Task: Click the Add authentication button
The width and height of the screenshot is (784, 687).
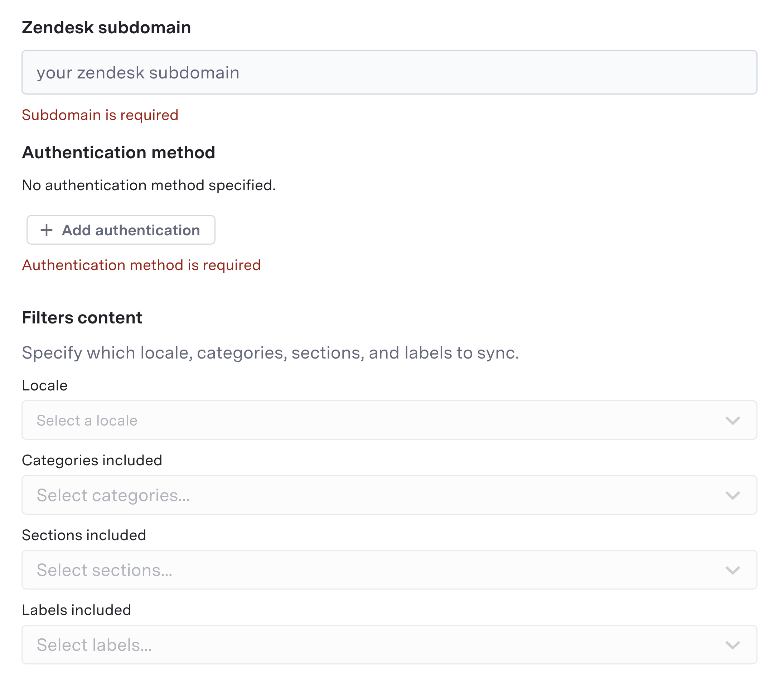Action: (x=121, y=230)
